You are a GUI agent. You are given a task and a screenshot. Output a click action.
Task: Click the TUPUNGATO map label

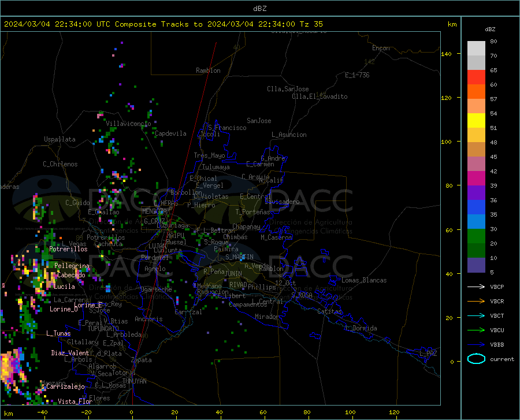tap(103, 329)
